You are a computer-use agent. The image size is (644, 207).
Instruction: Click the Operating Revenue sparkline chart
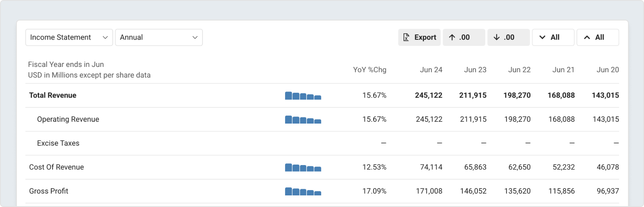point(303,120)
